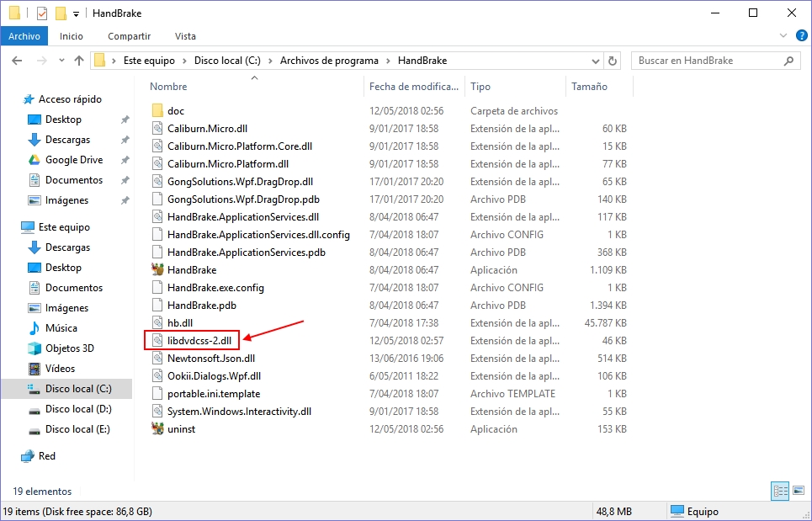Expand chevron after Archivos de programa breadcrumb
This screenshot has width=812, height=521.
pyautogui.click(x=389, y=61)
